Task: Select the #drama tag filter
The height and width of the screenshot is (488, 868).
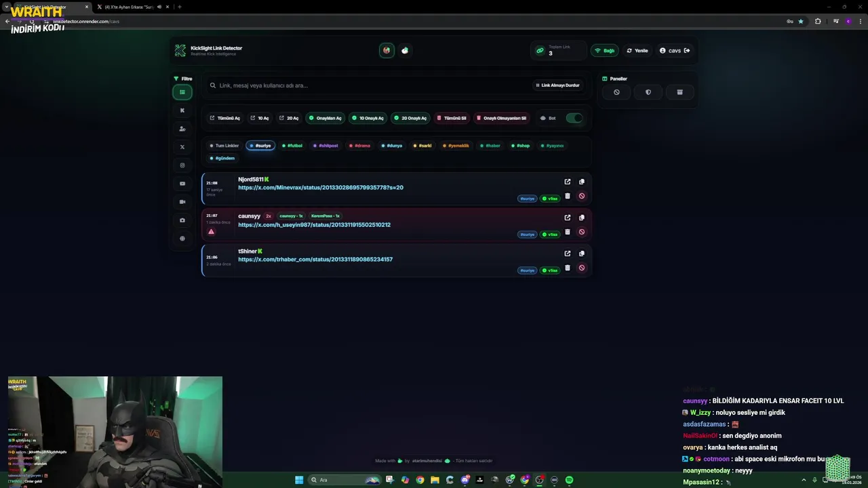Action: click(x=359, y=146)
